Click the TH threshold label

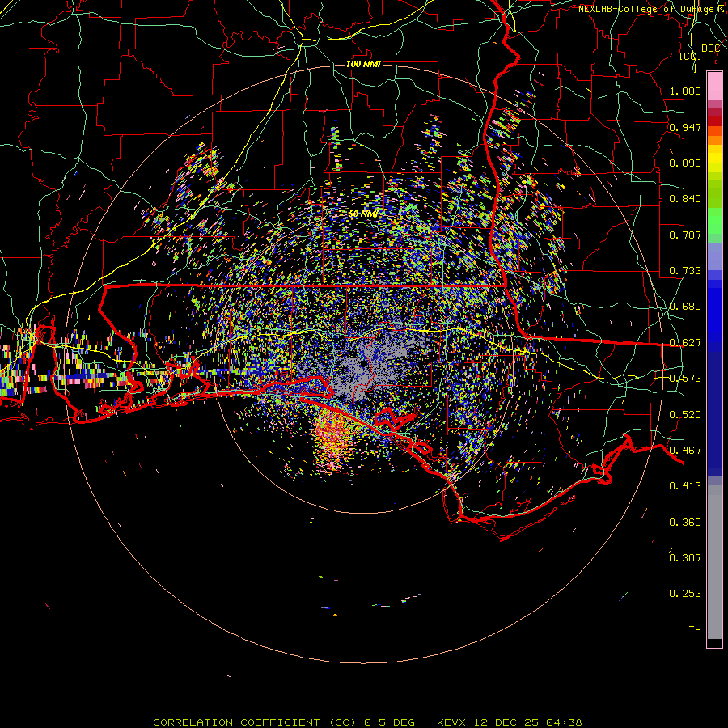tap(695, 629)
